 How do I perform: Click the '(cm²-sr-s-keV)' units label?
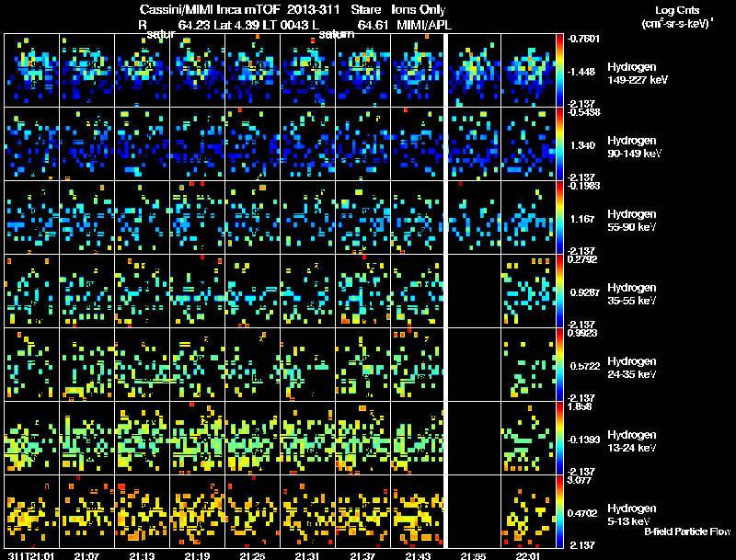676,23
